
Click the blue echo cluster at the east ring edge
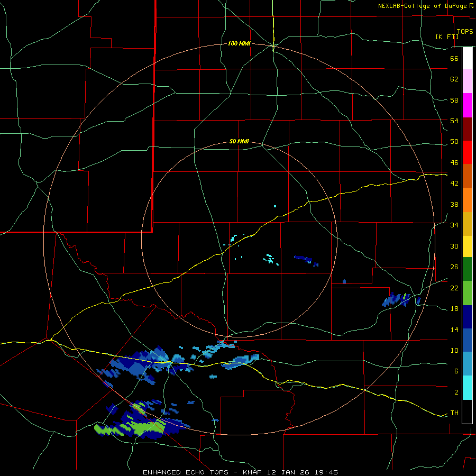[401, 300]
